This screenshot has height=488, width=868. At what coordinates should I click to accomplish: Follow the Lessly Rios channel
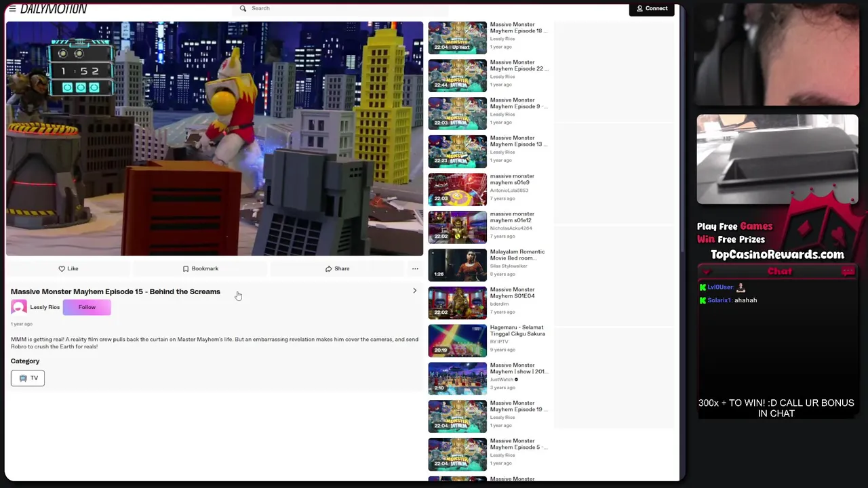(x=87, y=307)
